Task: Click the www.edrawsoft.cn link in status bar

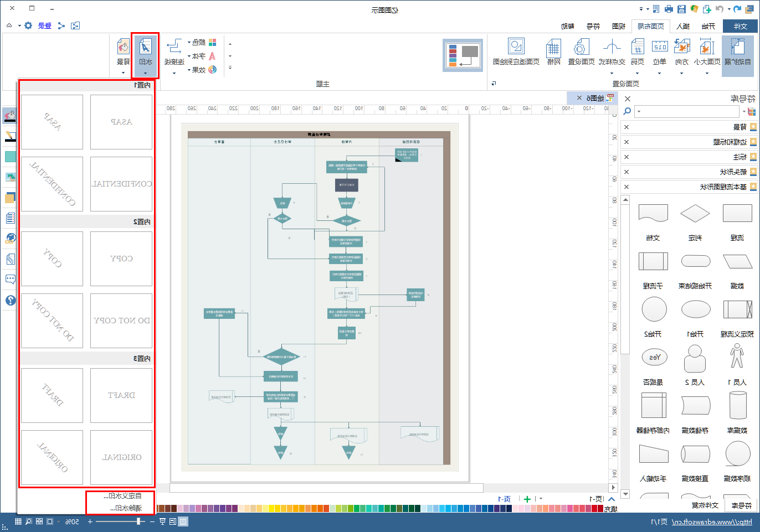Action: click(712, 521)
